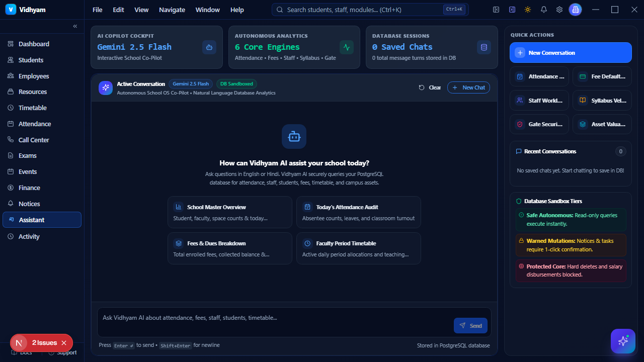Image resolution: width=644 pixels, height=362 pixels.
Task: Click the robot icon in AI Copilot card
Action: click(209, 47)
